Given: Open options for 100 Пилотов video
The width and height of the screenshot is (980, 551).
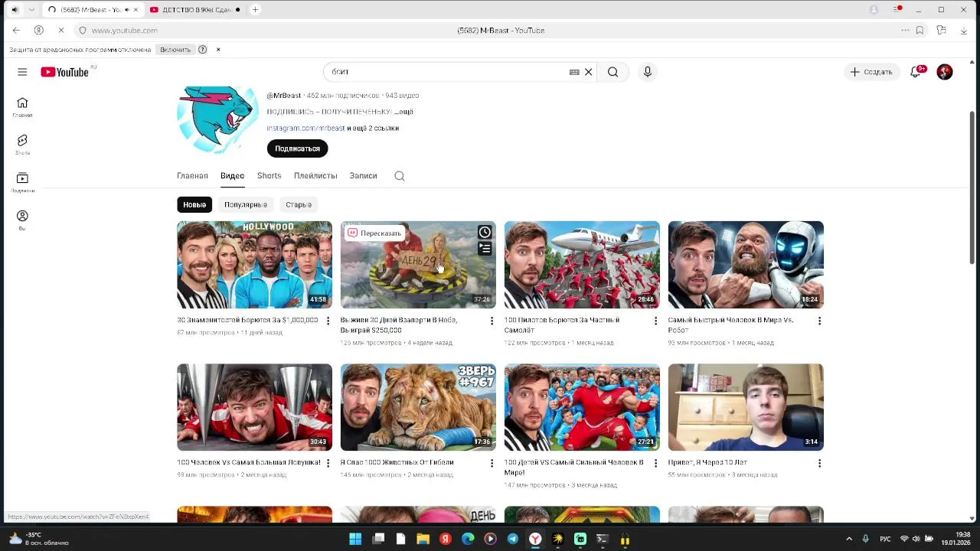Looking at the screenshot, I should pos(655,321).
